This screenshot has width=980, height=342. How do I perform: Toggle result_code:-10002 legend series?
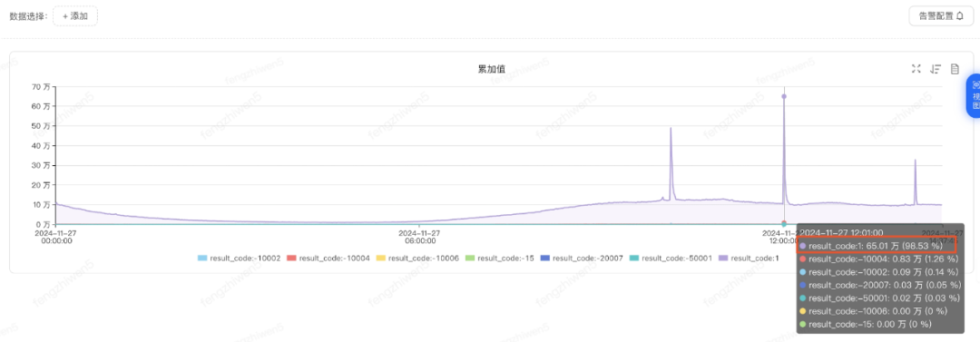pos(238,258)
